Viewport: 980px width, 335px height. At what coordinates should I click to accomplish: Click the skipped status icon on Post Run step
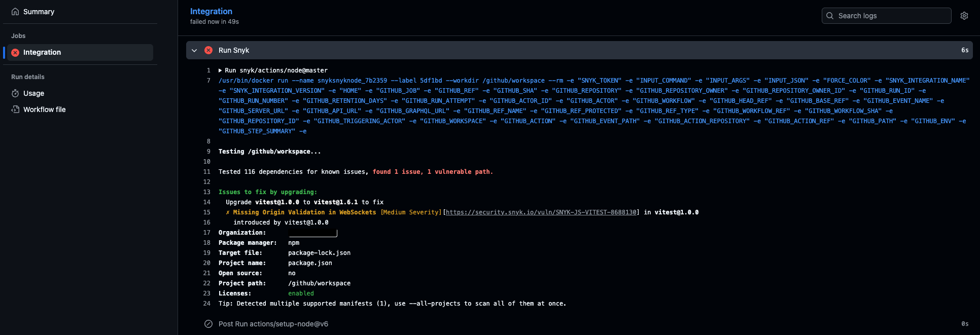coord(208,324)
